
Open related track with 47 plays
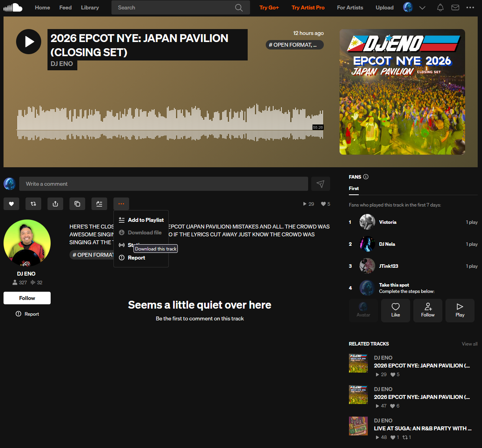click(422, 397)
